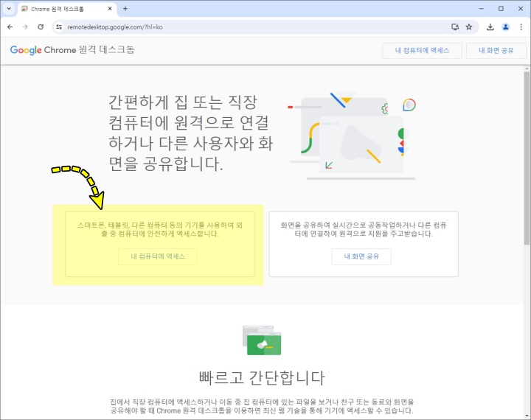Click text starting 화면을 공유하여 실시간으로
This screenshot has width=531, height=420.
click(x=364, y=229)
